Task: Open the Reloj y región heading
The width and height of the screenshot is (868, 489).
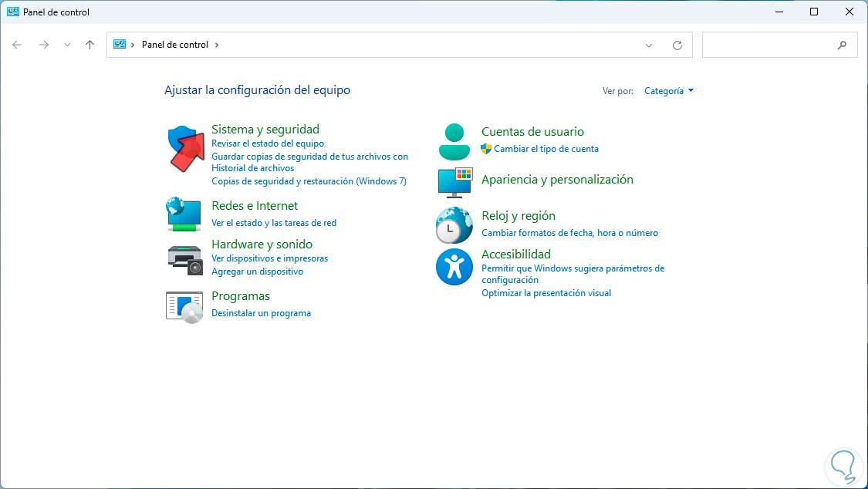Action: (518, 216)
